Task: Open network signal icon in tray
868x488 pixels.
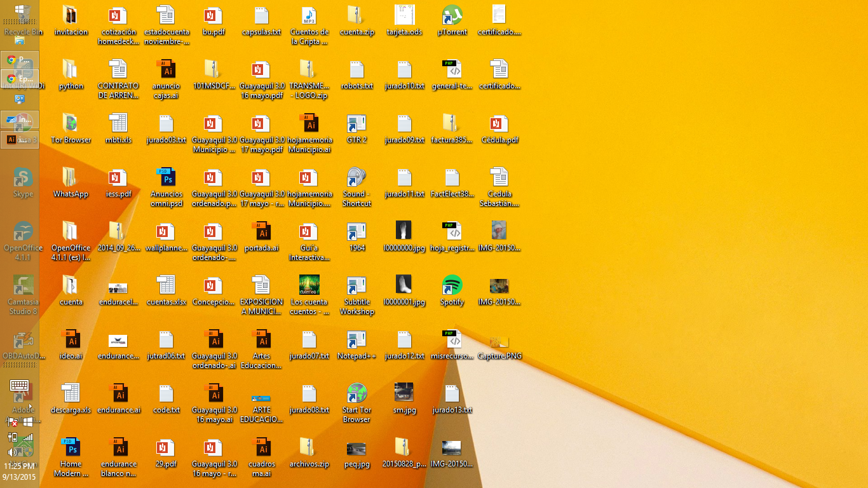Action: click(27, 437)
